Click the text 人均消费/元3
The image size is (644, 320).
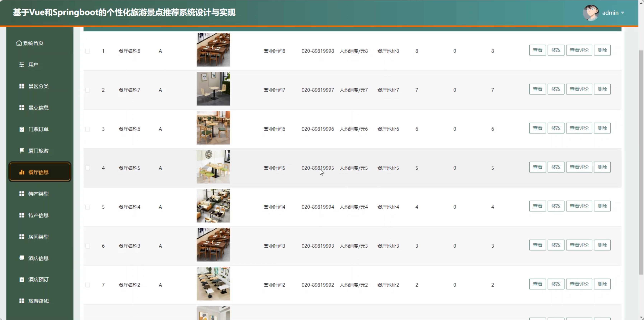pos(354,246)
